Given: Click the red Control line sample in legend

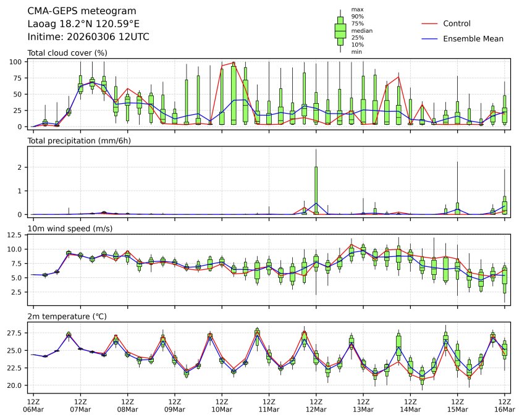Looking at the screenshot, I should pyautogui.click(x=429, y=23).
